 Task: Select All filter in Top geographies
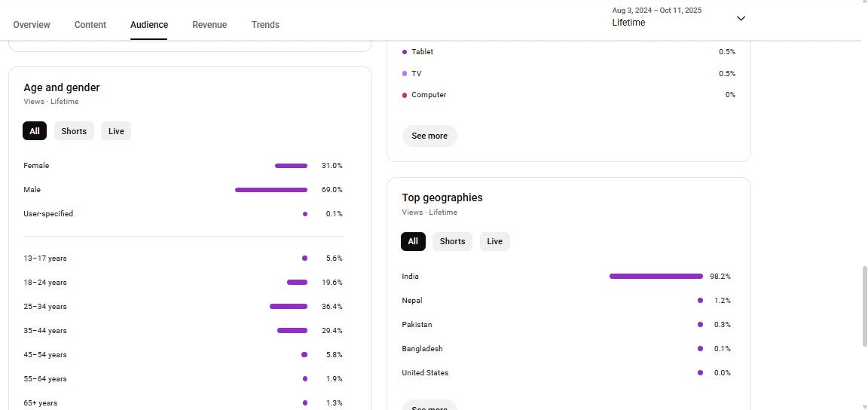tap(413, 241)
